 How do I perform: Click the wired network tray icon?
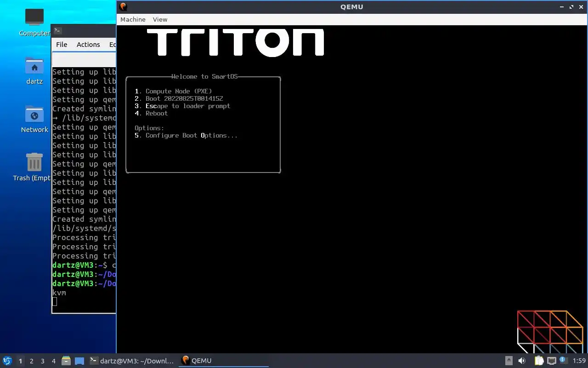[551, 361]
